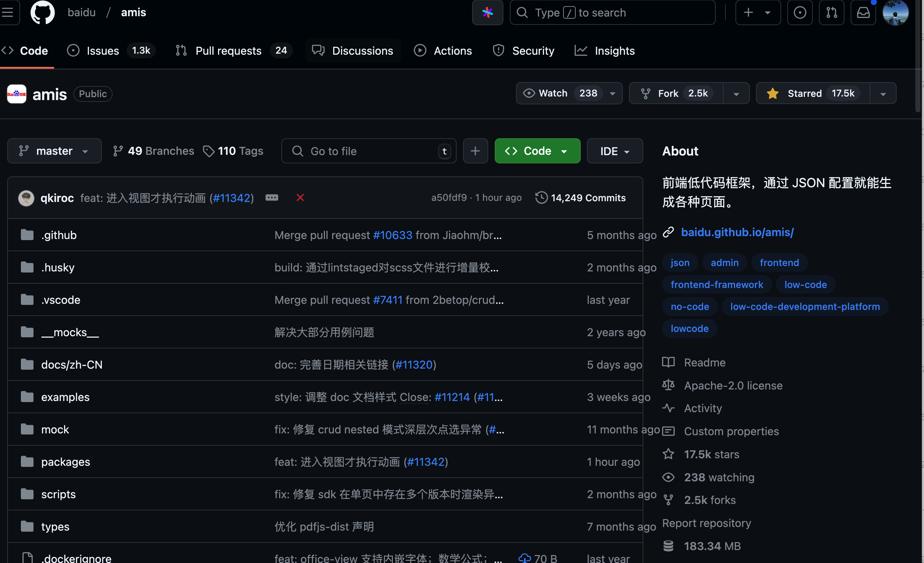View the 110 Tags link

click(x=233, y=151)
